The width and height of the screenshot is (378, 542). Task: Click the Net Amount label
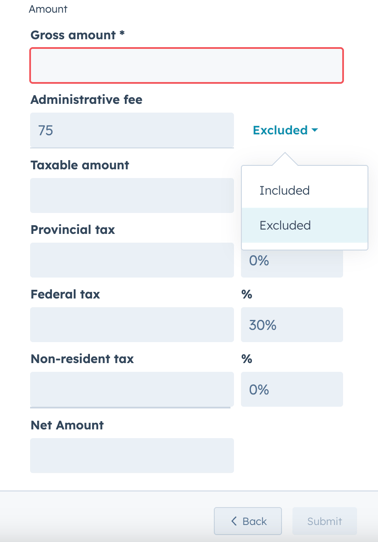(x=67, y=425)
